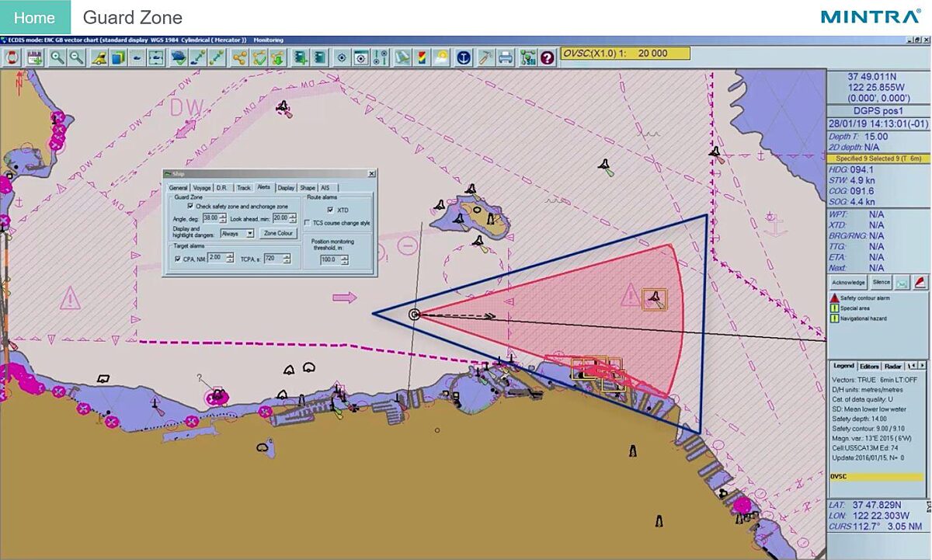
Task: Click the DGPS pos1 label
Action: tap(878, 110)
